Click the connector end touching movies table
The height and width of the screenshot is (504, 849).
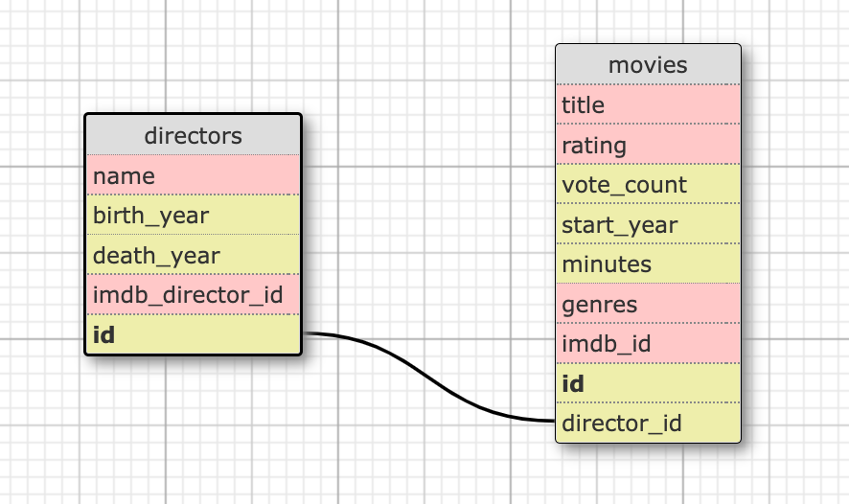(x=549, y=421)
